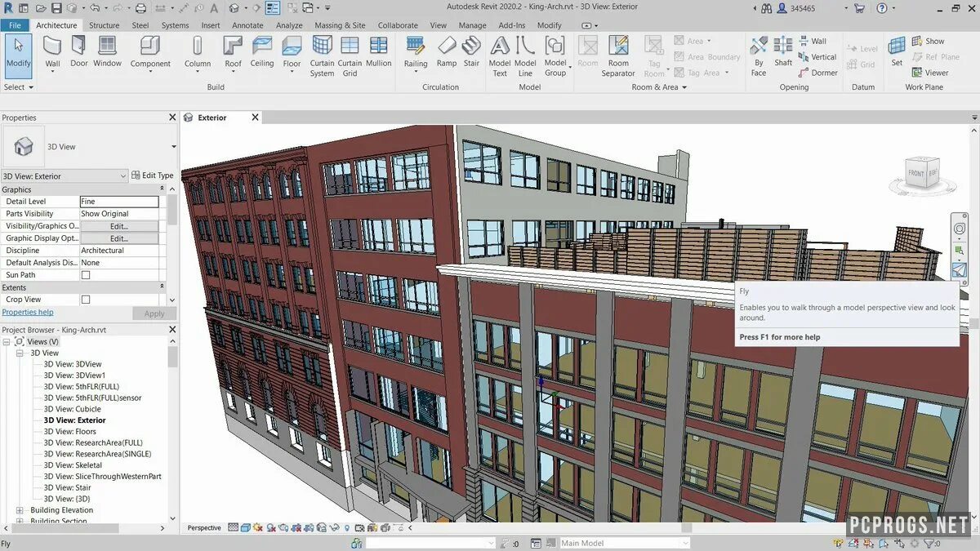The width and height of the screenshot is (980, 551).
Task: Choose the Mullion tool
Action: click(x=378, y=52)
